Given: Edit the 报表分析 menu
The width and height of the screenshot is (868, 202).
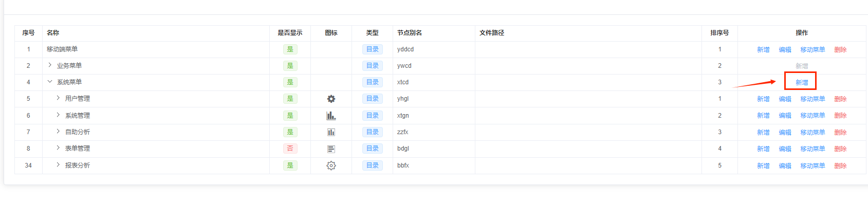Looking at the screenshot, I should (785, 166).
